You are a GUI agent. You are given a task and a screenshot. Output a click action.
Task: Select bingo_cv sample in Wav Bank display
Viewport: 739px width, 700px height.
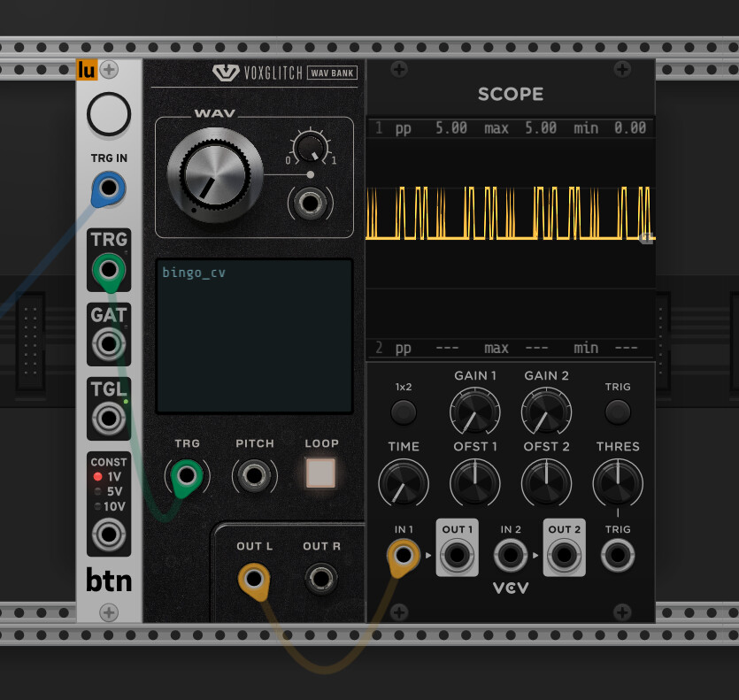click(x=194, y=273)
